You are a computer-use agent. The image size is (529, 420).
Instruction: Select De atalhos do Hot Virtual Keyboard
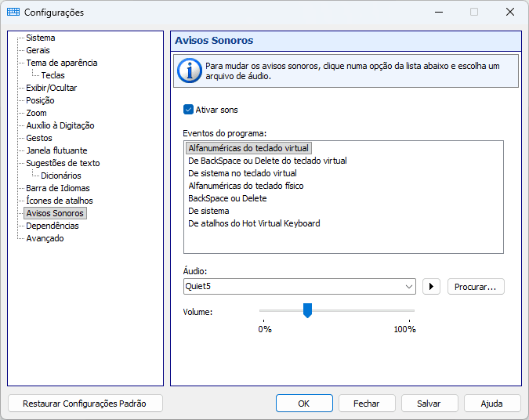pyautogui.click(x=254, y=223)
